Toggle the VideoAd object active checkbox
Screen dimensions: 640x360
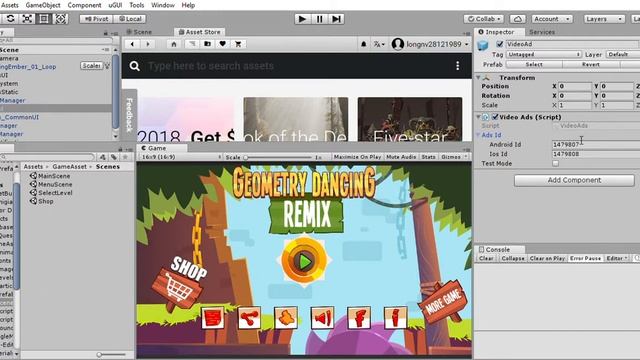[x=500, y=44]
